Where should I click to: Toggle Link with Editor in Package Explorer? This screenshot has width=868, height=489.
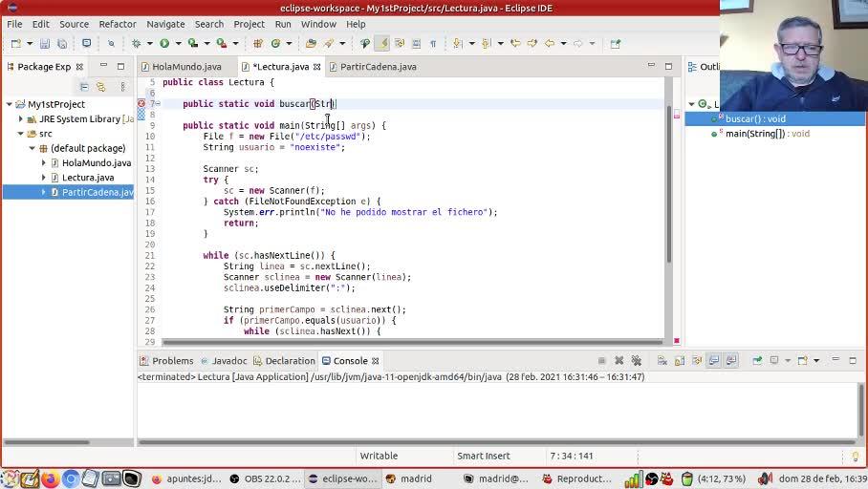tap(100, 87)
